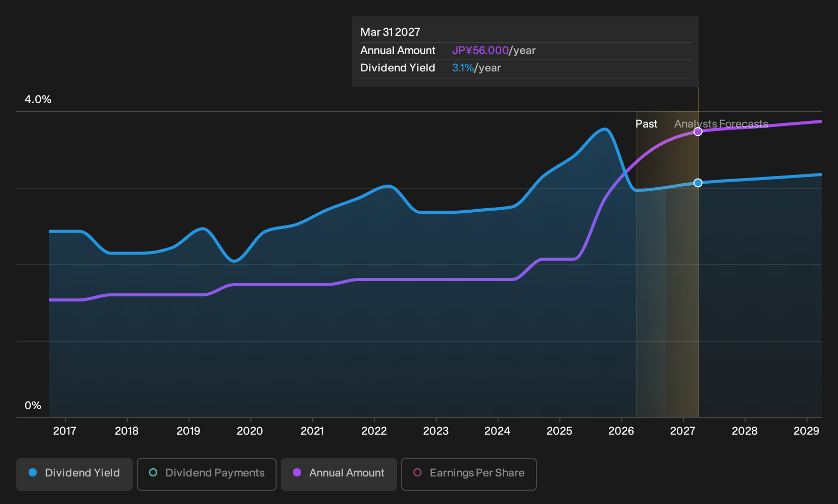The height and width of the screenshot is (504, 838).
Task: Click the 2020 x-axis label
Action: [250, 431]
